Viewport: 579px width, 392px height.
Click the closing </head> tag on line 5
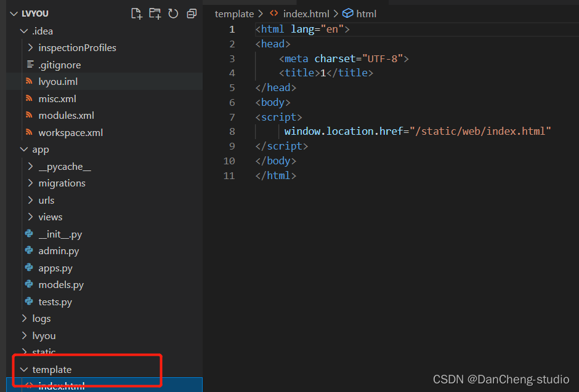[275, 88]
